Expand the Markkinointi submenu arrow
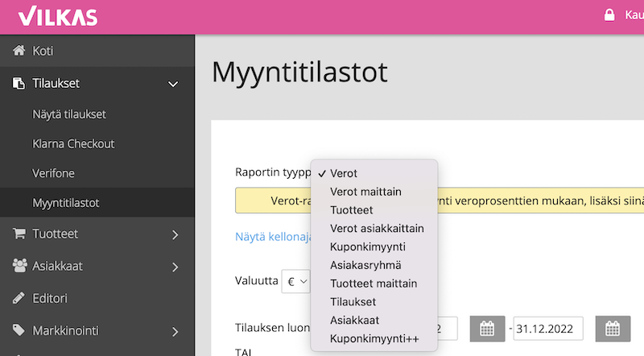644x356 pixels. 175,332
